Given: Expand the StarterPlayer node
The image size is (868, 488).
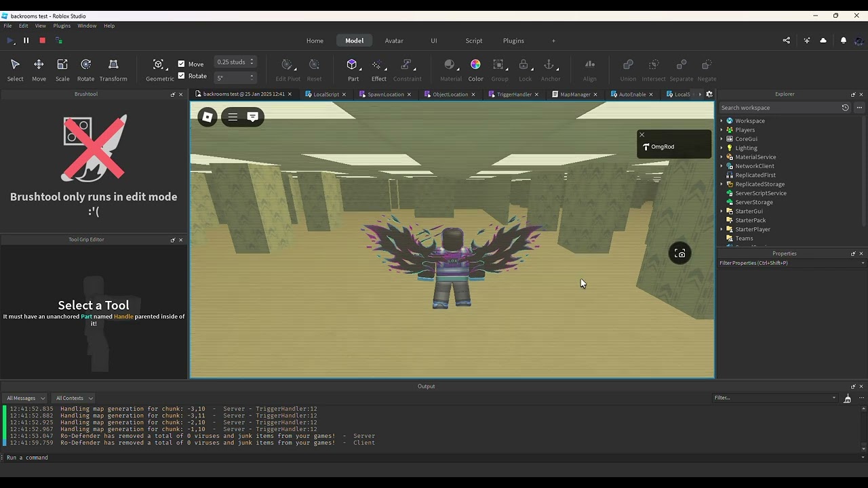Looking at the screenshot, I should click(722, 229).
